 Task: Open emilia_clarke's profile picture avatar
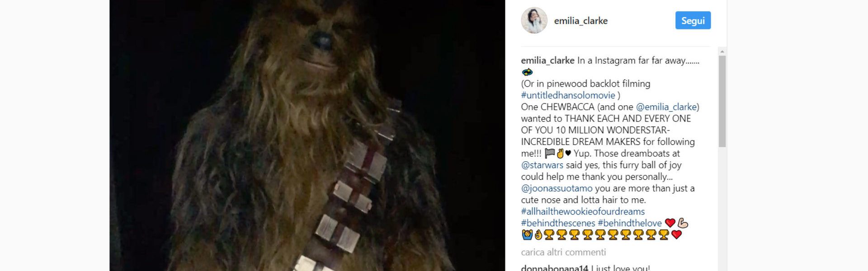(534, 20)
